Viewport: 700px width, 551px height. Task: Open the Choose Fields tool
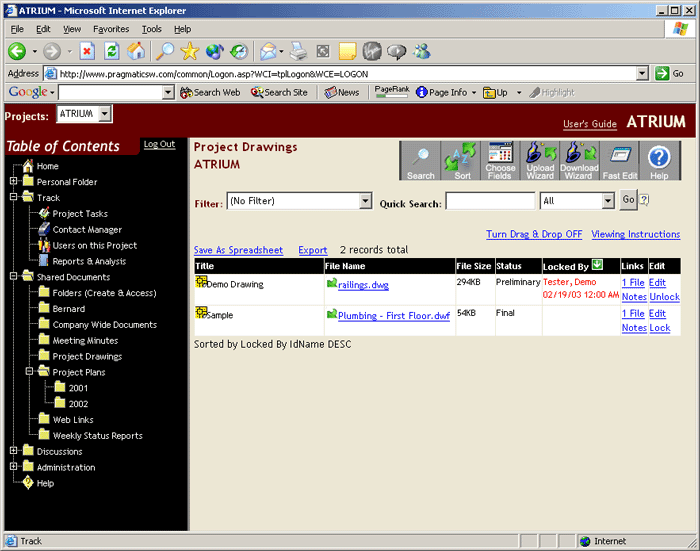pyautogui.click(x=500, y=160)
